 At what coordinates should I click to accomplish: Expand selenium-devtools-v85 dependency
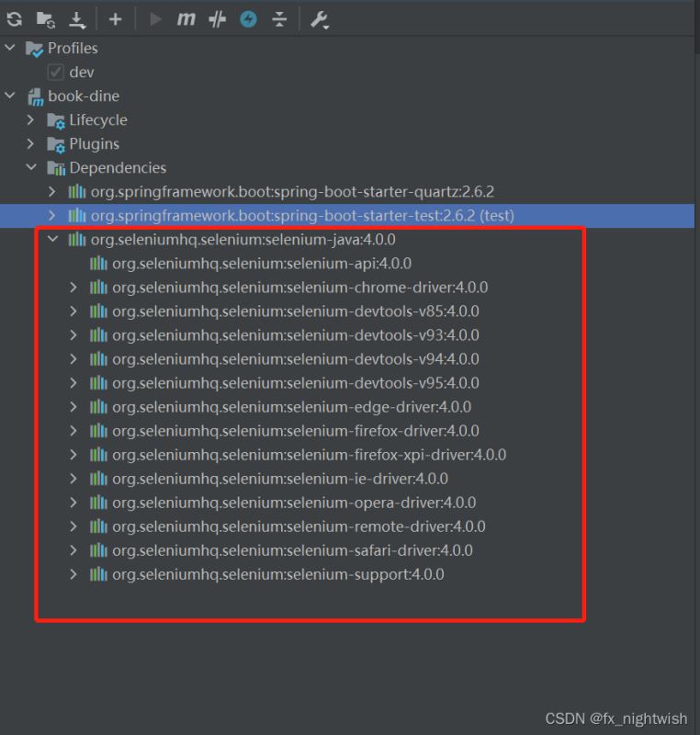pos(73,311)
